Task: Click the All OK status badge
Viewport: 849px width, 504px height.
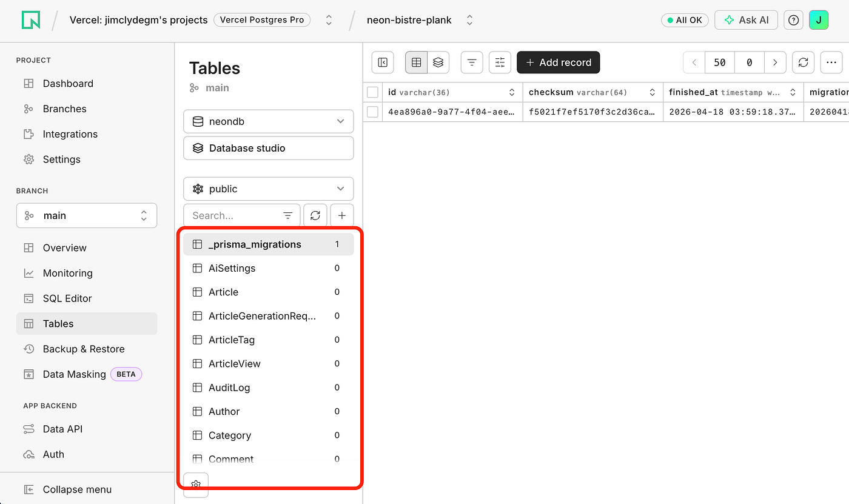Action: coord(685,20)
